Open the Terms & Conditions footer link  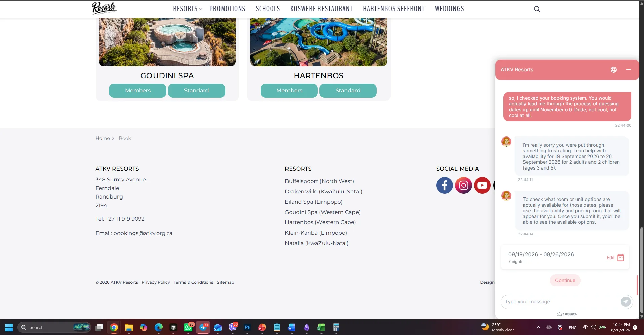(x=193, y=282)
